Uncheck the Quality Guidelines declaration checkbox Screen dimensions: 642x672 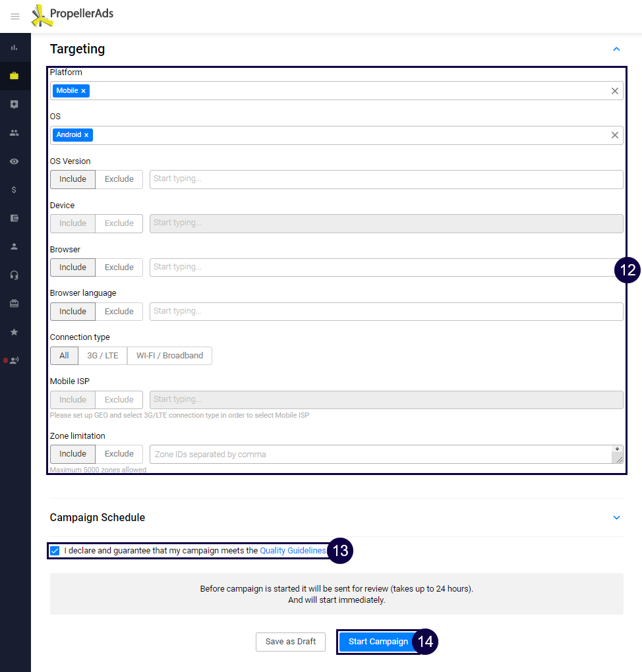click(x=55, y=551)
